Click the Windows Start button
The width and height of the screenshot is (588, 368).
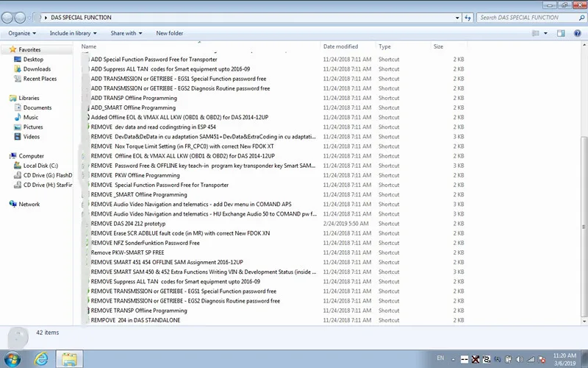coord(12,359)
